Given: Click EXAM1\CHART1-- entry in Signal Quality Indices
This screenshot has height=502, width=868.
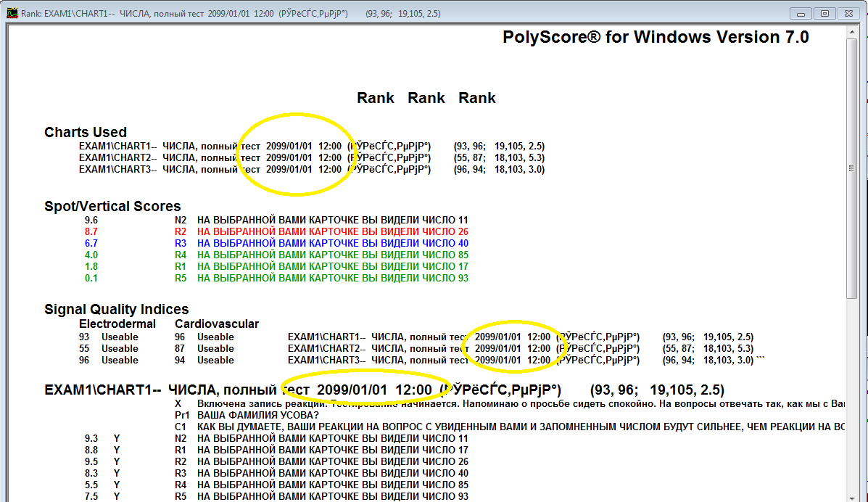Looking at the screenshot, I should [521, 337].
